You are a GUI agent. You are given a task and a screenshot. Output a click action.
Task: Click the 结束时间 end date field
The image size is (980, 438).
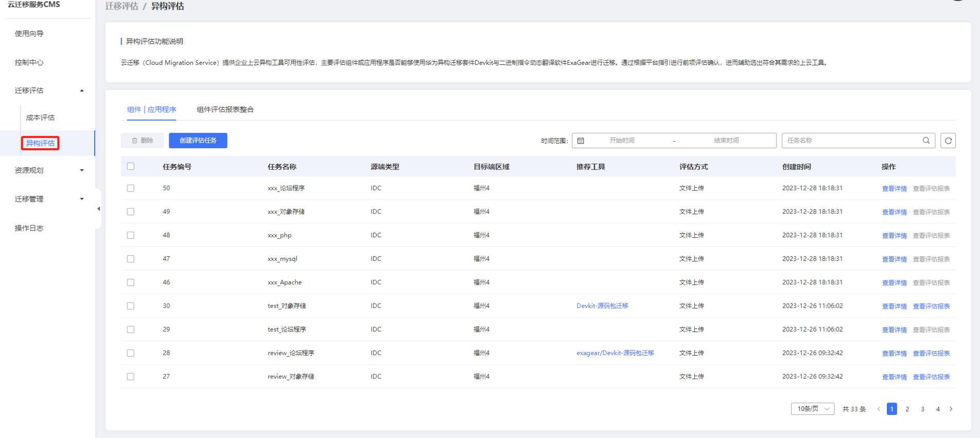726,141
